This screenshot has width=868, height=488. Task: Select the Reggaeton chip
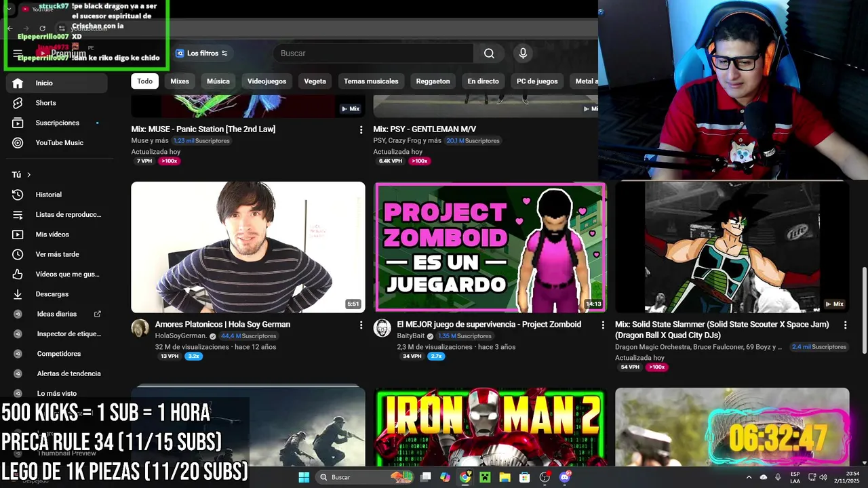click(x=433, y=81)
